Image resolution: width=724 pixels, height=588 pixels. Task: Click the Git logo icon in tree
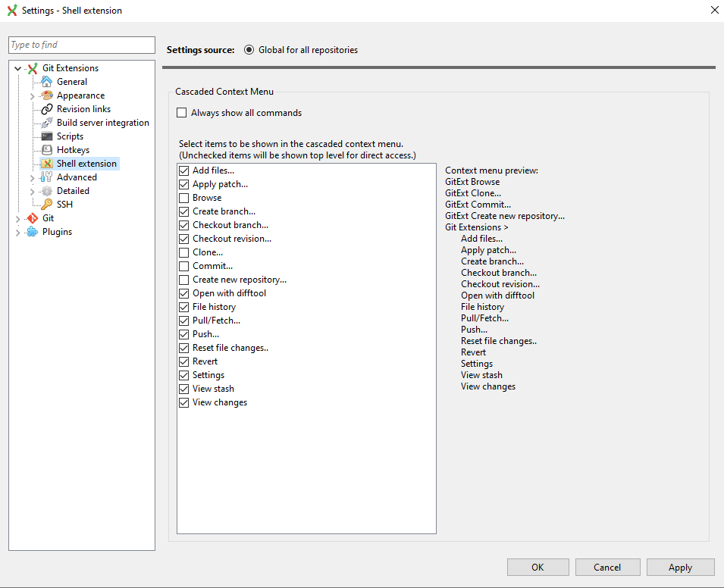click(x=33, y=218)
